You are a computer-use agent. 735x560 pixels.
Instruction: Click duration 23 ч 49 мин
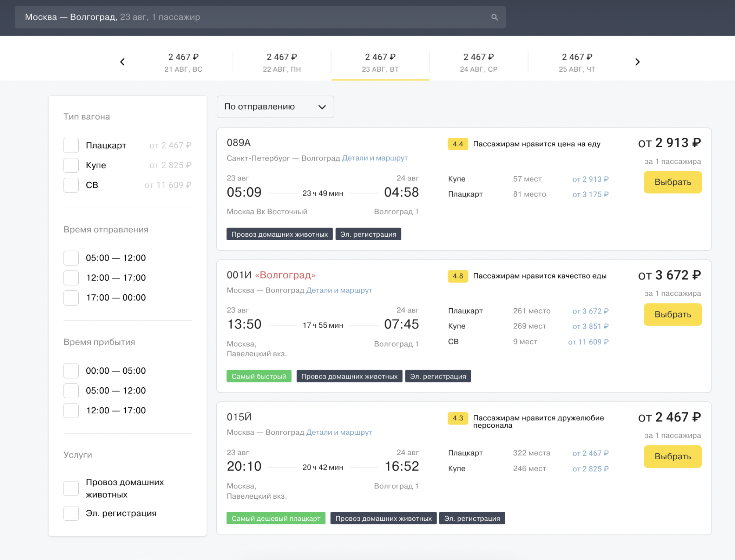pos(323,193)
